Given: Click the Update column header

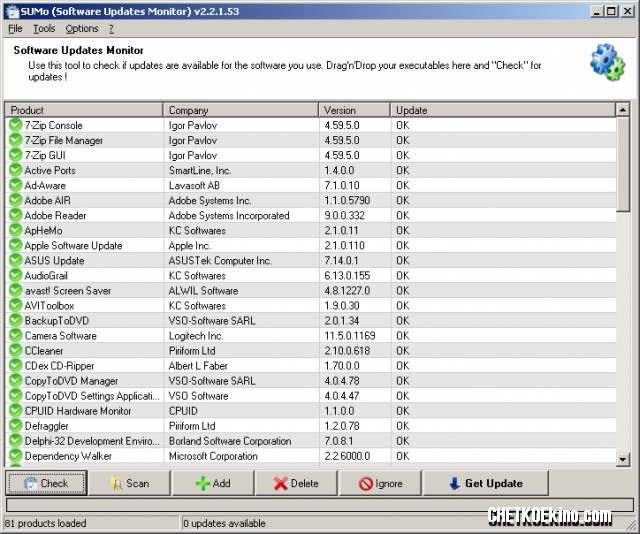Looking at the screenshot, I should (503, 110).
